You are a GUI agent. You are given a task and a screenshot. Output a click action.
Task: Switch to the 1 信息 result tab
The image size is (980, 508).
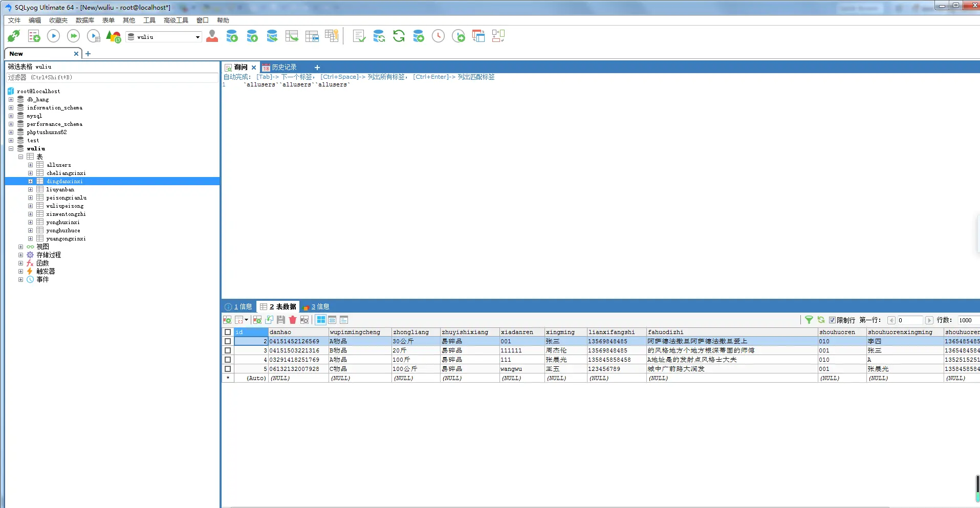point(238,307)
